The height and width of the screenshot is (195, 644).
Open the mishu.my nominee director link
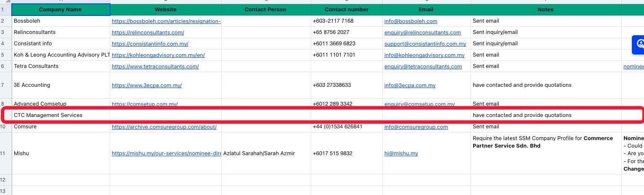(166, 153)
